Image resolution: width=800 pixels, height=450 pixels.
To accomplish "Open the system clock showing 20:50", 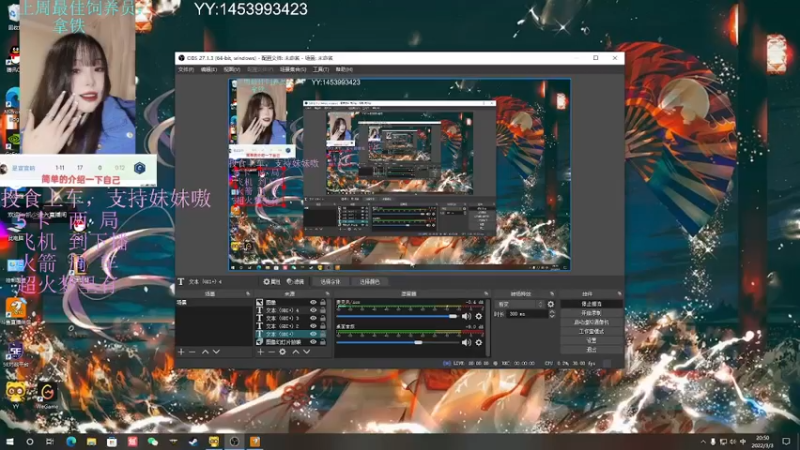I will (763, 442).
